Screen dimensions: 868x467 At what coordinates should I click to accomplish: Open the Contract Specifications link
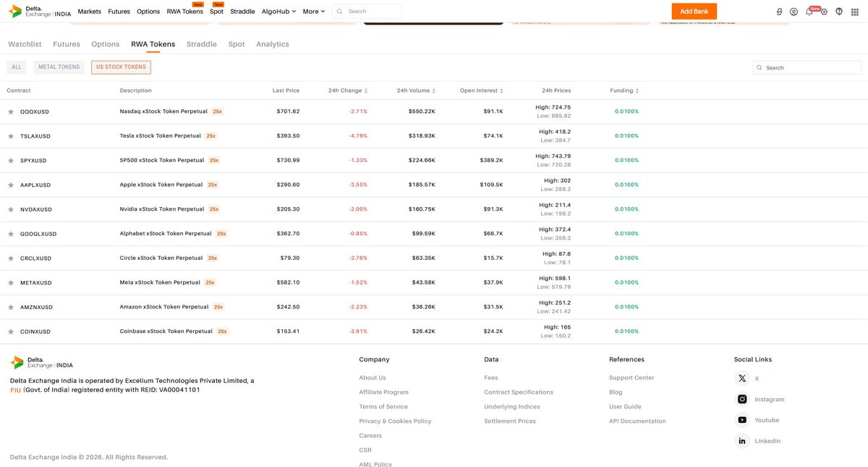519,392
